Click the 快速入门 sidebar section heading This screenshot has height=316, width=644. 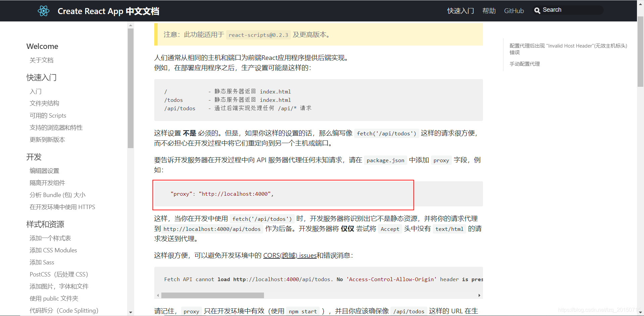point(42,77)
